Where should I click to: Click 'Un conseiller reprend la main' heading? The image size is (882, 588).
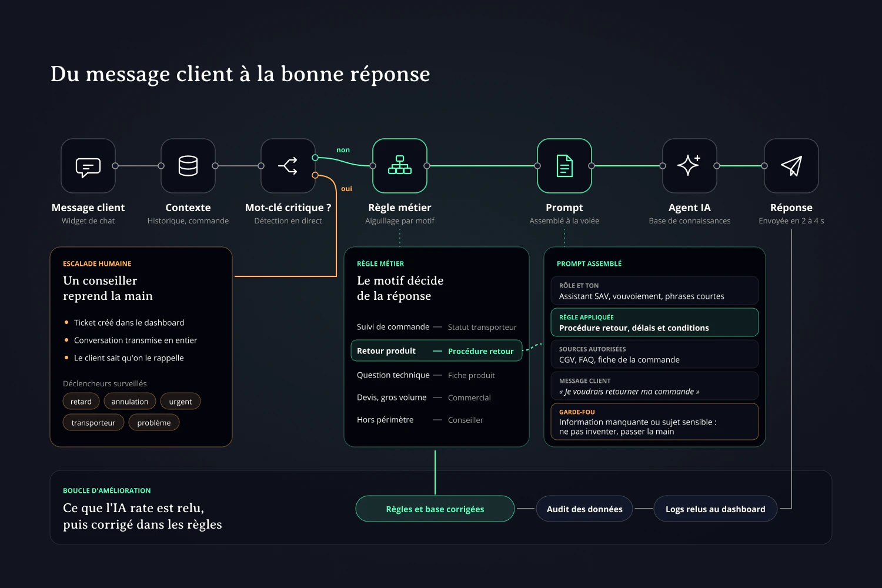(108, 288)
